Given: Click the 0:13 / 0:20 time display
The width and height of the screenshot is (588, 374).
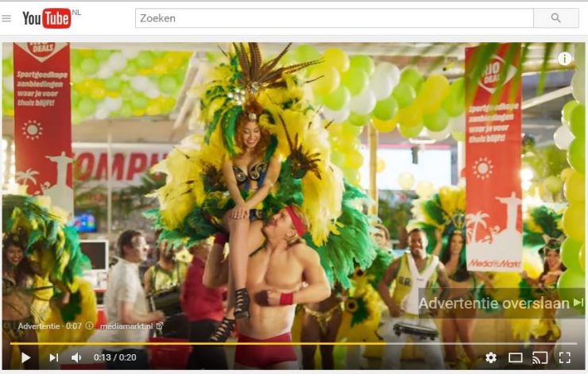Looking at the screenshot, I should click(114, 357).
